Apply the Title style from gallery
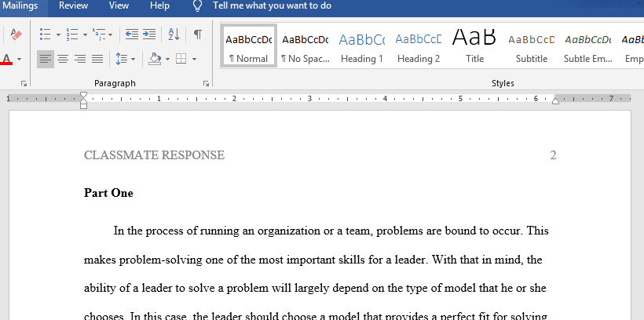644x320 pixels. pos(474,47)
